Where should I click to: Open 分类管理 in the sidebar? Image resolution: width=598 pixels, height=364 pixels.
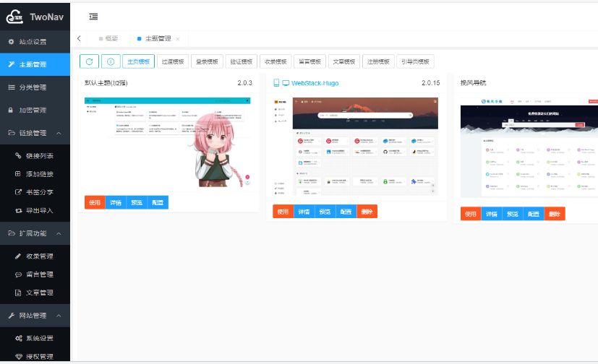[x=35, y=87]
